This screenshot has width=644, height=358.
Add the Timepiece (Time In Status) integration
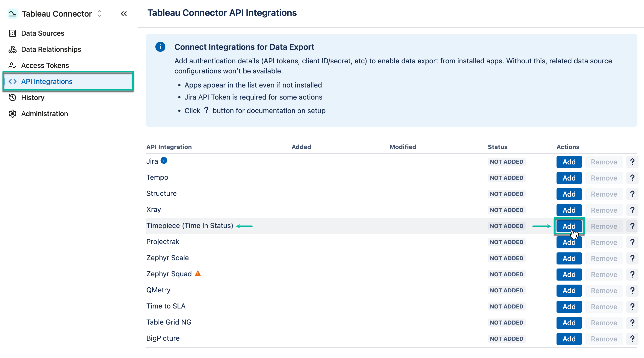pos(569,226)
